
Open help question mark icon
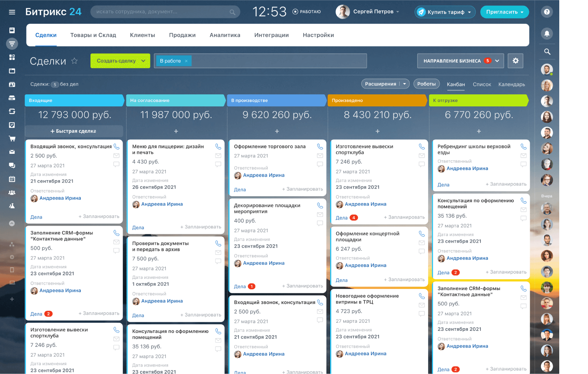point(547,12)
